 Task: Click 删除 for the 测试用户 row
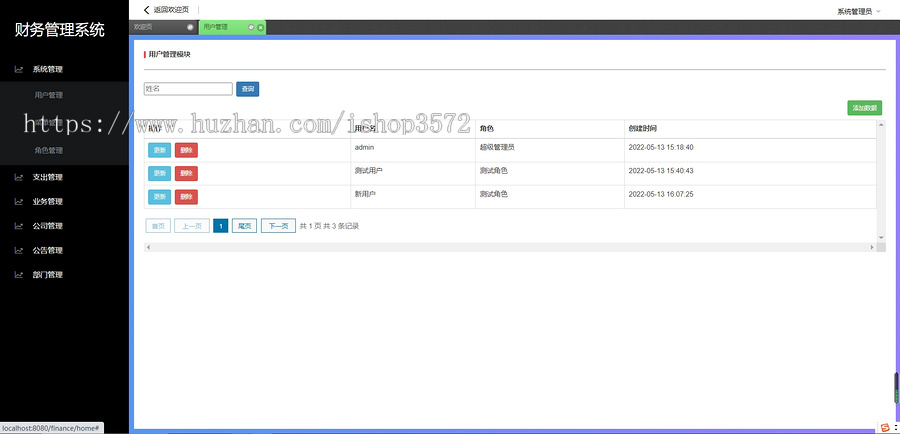[x=186, y=173]
